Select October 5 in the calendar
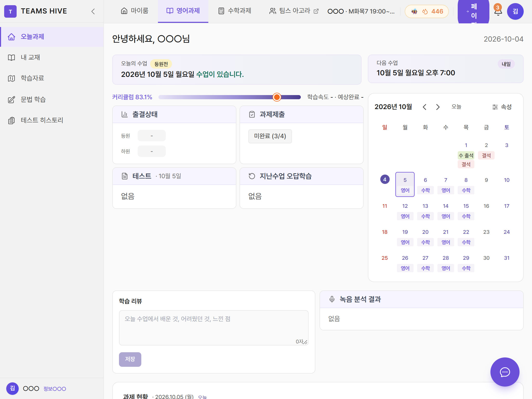The image size is (532, 399). pyautogui.click(x=405, y=184)
